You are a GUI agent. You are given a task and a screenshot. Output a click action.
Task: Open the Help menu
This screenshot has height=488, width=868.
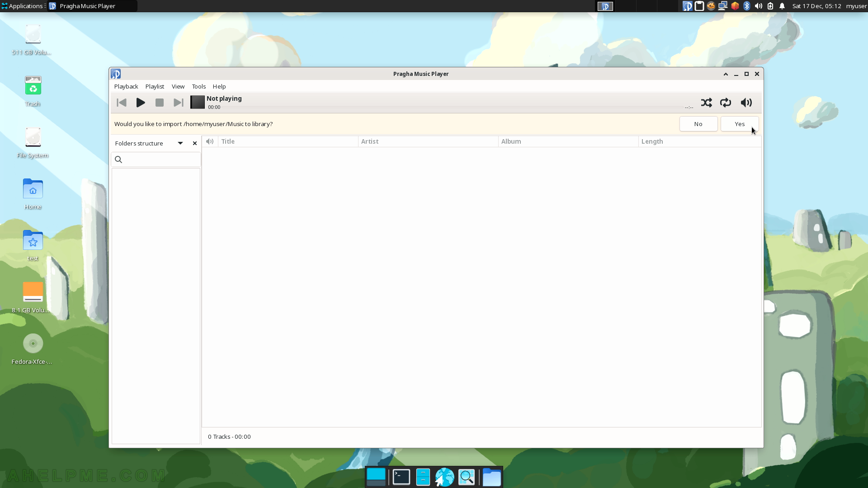(x=219, y=86)
